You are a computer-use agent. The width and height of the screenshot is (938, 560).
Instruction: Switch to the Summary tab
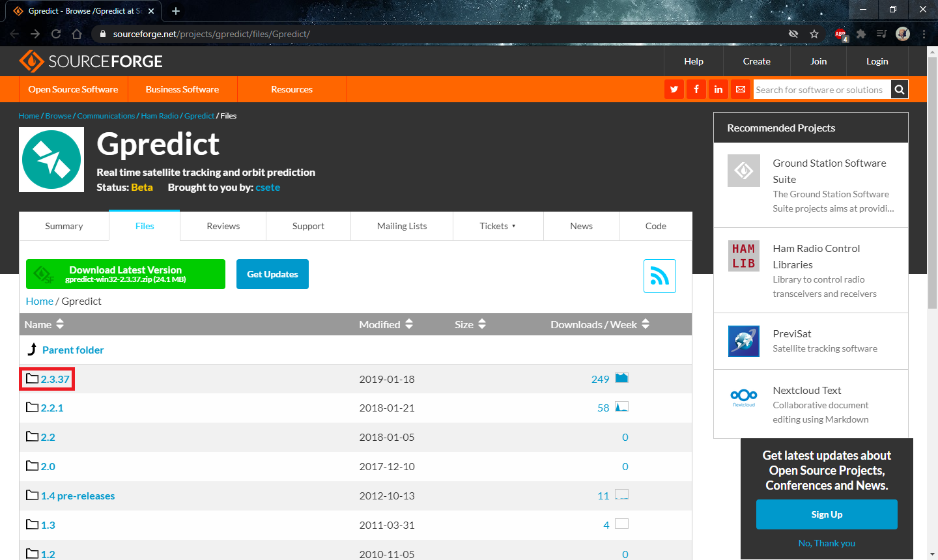[64, 226]
